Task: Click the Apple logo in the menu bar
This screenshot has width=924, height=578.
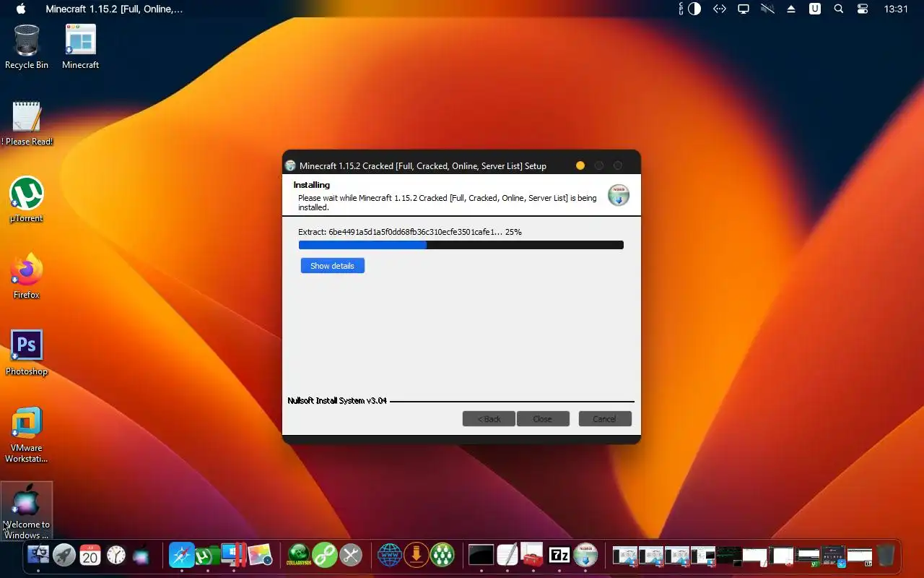Action: tap(20, 9)
